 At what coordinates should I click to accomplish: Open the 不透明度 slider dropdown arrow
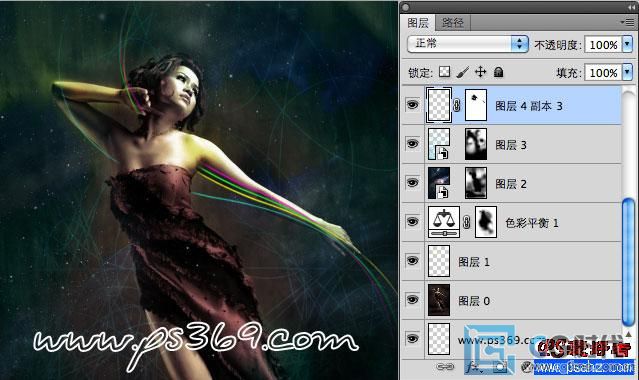pos(628,44)
